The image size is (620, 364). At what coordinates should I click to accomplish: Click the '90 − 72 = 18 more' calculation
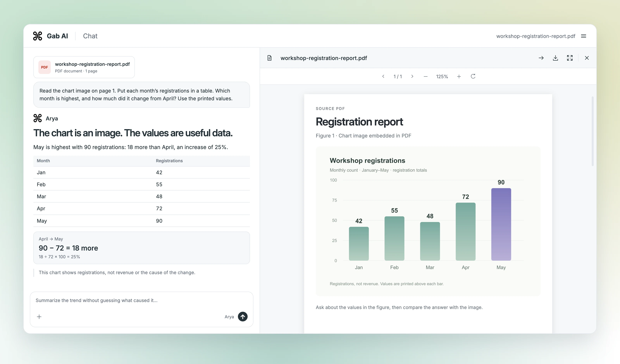tap(68, 248)
